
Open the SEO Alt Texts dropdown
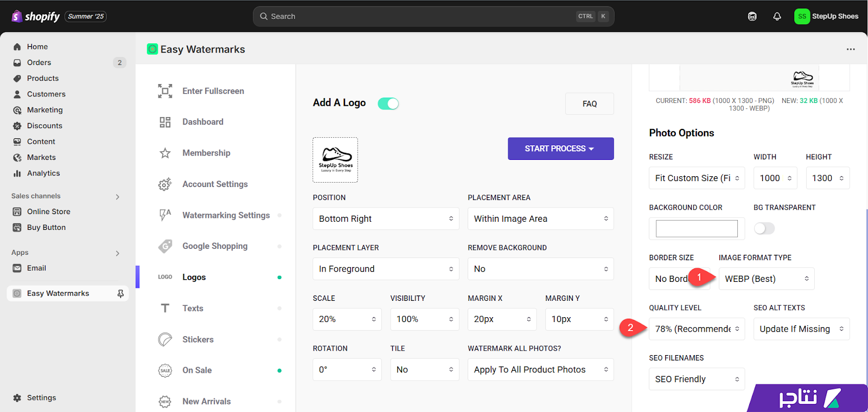pos(802,329)
